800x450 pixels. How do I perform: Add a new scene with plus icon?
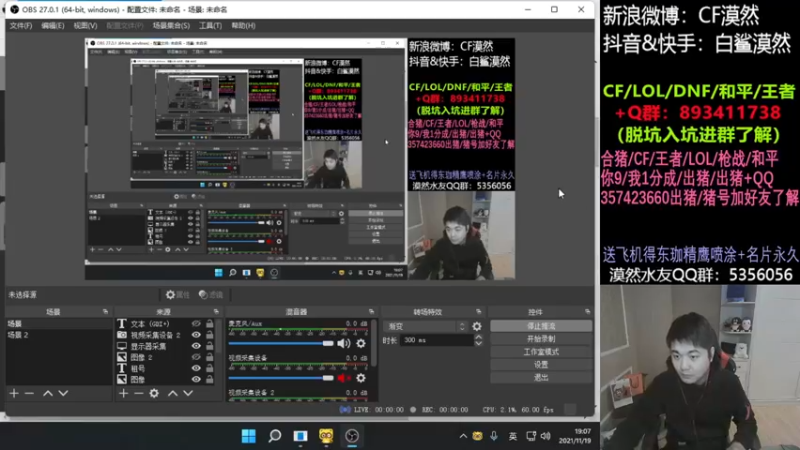click(x=14, y=393)
